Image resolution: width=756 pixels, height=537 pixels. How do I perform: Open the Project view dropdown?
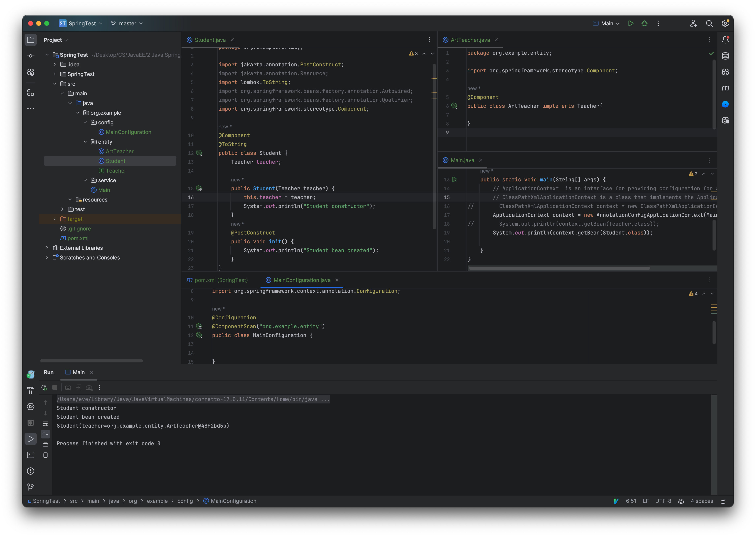tap(56, 40)
